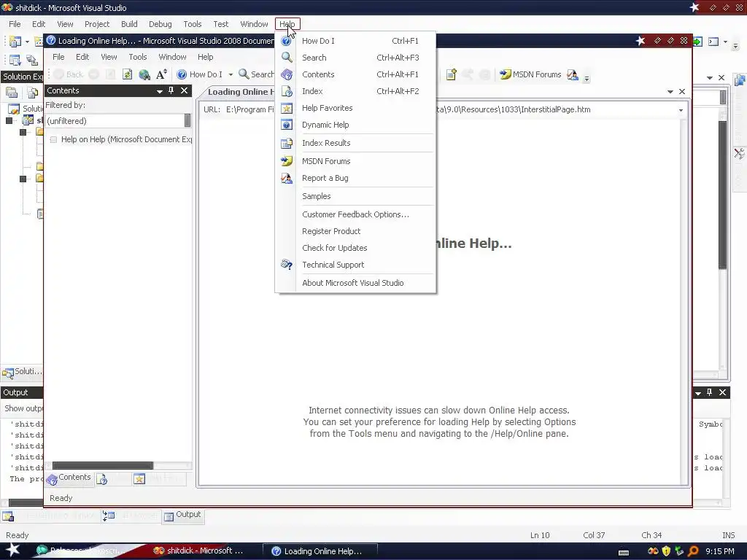Click the Dynamic Help icon in Help menu
747x560 pixels.
coord(286,125)
